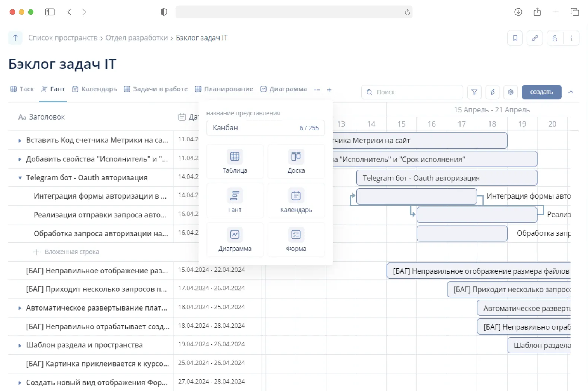Go to Отдел разработки breadcrumb
The width and height of the screenshot is (588, 391).
pos(136,38)
